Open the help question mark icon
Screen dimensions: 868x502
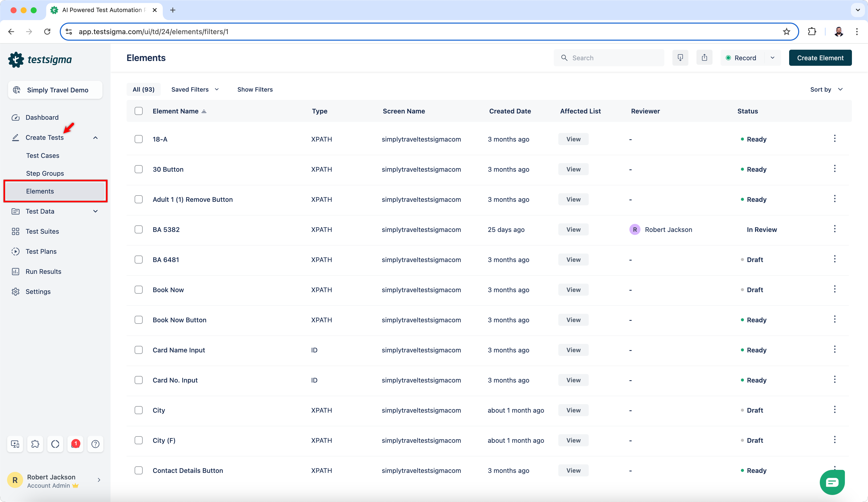[95, 444]
